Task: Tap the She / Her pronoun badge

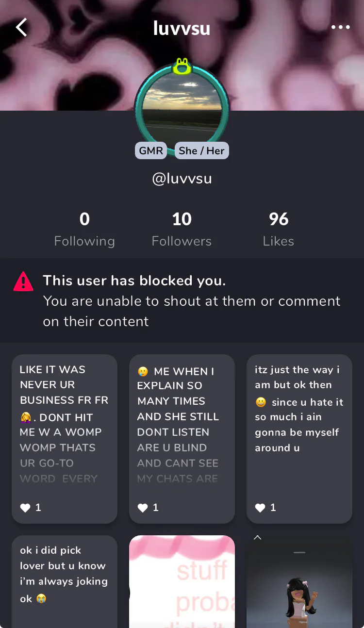Action: tap(201, 150)
